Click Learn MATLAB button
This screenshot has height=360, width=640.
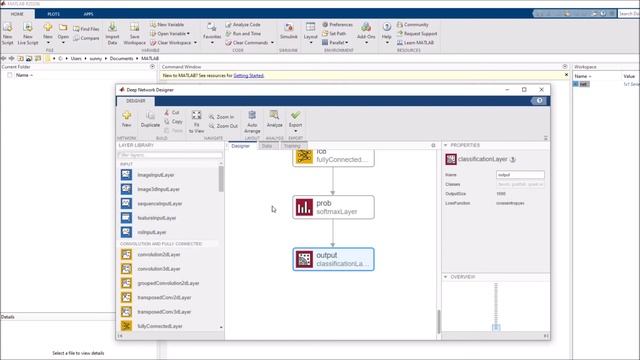click(x=415, y=42)
